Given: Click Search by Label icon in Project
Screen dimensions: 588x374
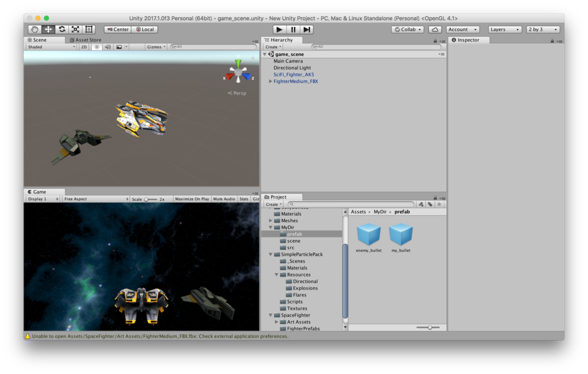Looking at the screenshot, I should tap(430, 204).
